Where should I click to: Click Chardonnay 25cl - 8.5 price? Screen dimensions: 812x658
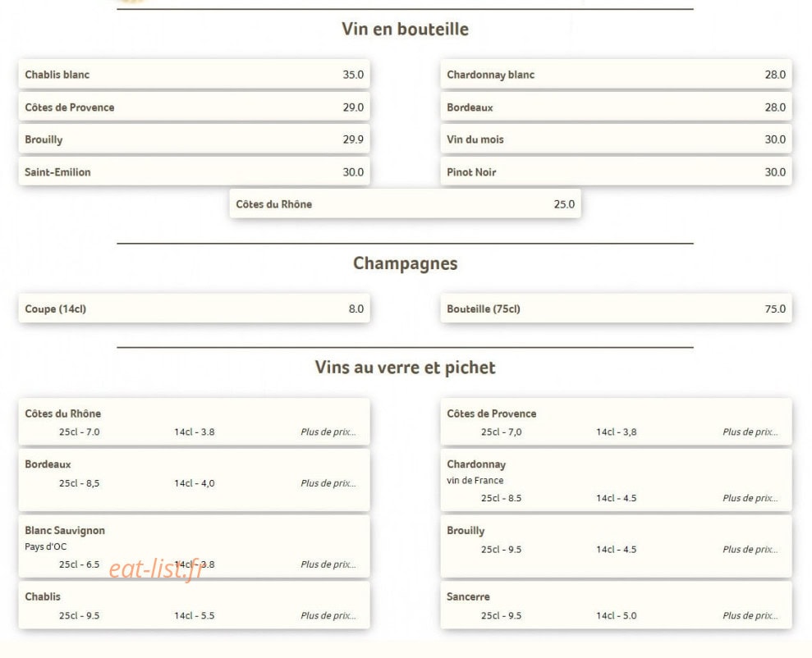point(502,498)
